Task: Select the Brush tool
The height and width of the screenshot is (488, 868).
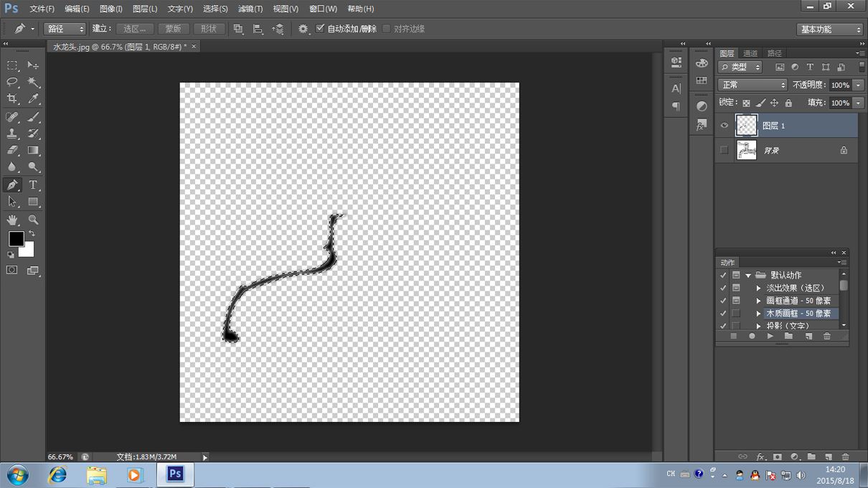Action: tap(33, 117)
